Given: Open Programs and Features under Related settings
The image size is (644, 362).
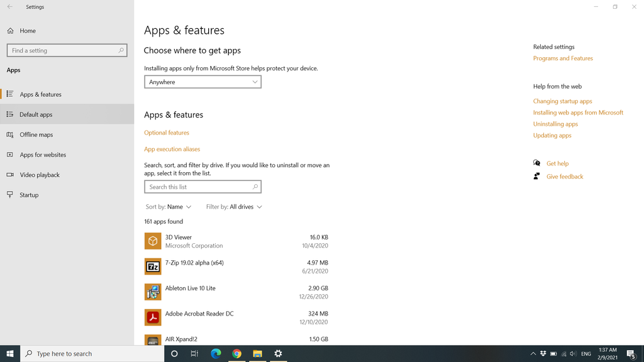Looking at the screenshot, I should tap(563, 58).
